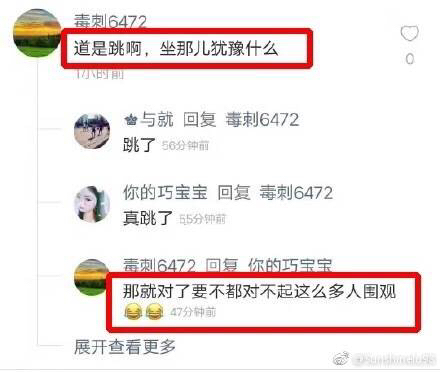Open 你的巧宝宝 username in second reply
This screenshot has width=440, height=372.
click(x=165, y=193)
